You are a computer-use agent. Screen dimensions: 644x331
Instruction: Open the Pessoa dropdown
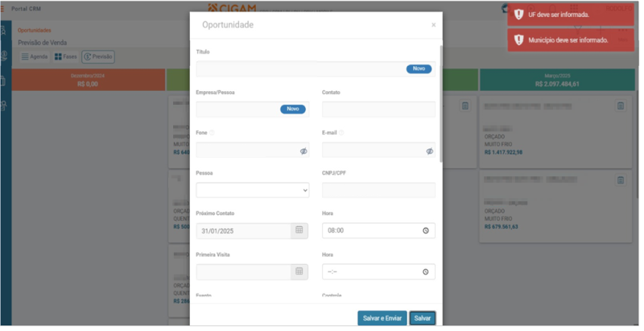[252, 190]
